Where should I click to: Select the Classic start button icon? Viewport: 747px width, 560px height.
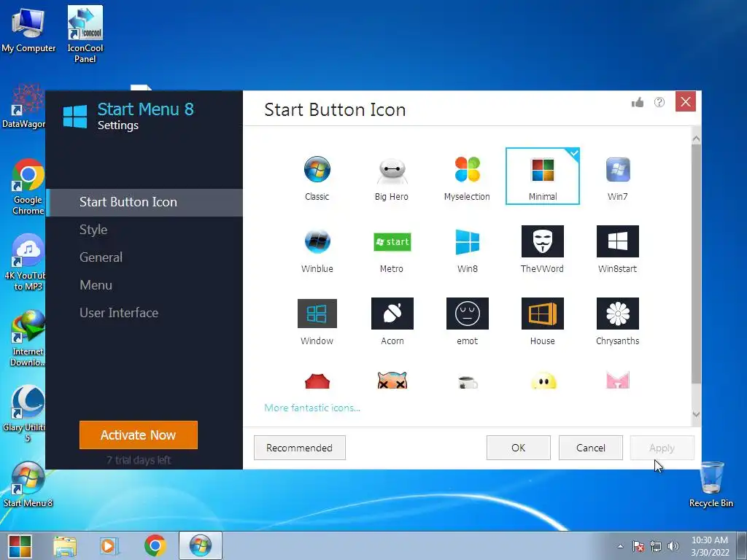(x=317, y=176)
